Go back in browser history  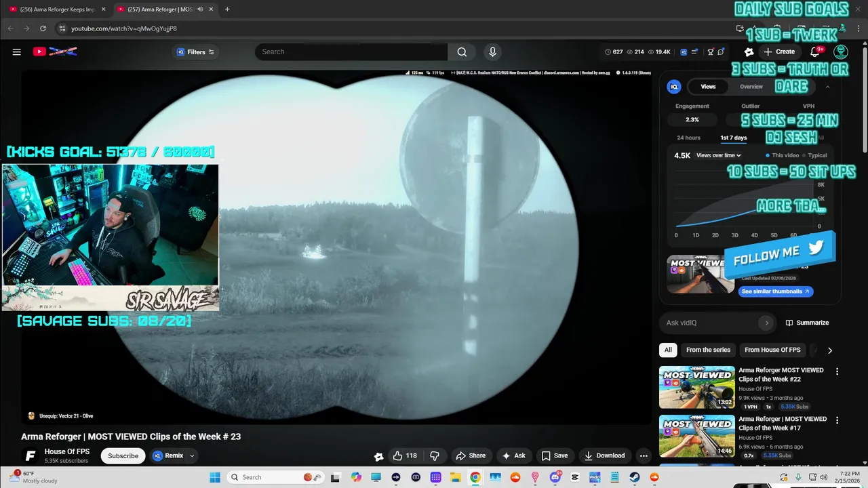(x=10, y=28)
